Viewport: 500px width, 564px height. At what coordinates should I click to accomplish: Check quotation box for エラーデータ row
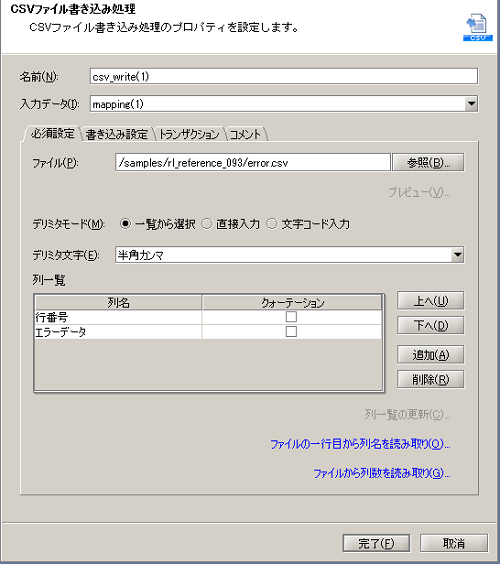click(x=291, y=332)
